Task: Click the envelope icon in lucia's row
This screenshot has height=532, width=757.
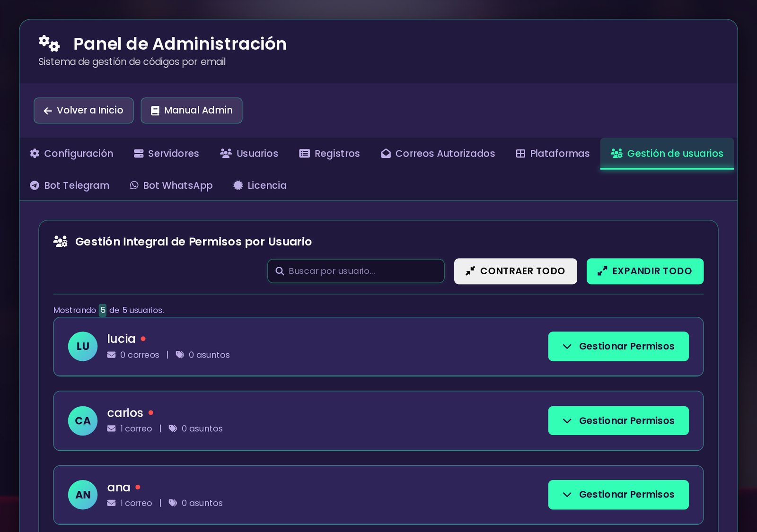Action: tap(112, 355)
